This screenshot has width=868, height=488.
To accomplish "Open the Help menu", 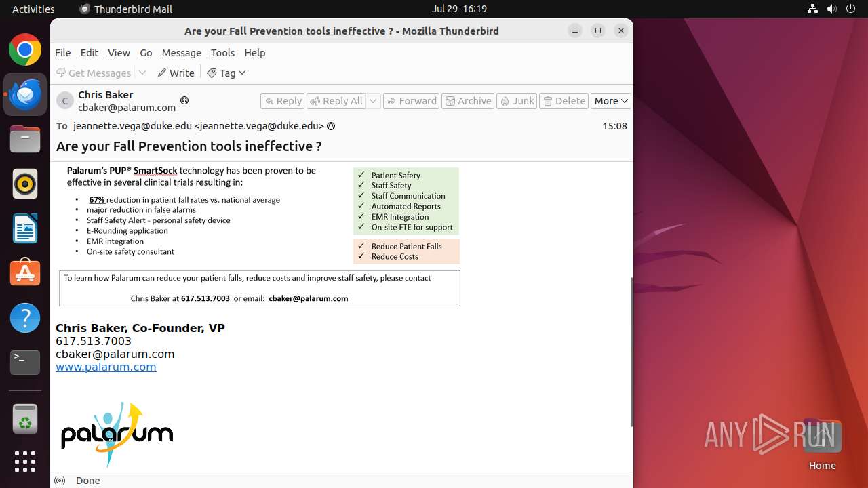I will [255, 53].
